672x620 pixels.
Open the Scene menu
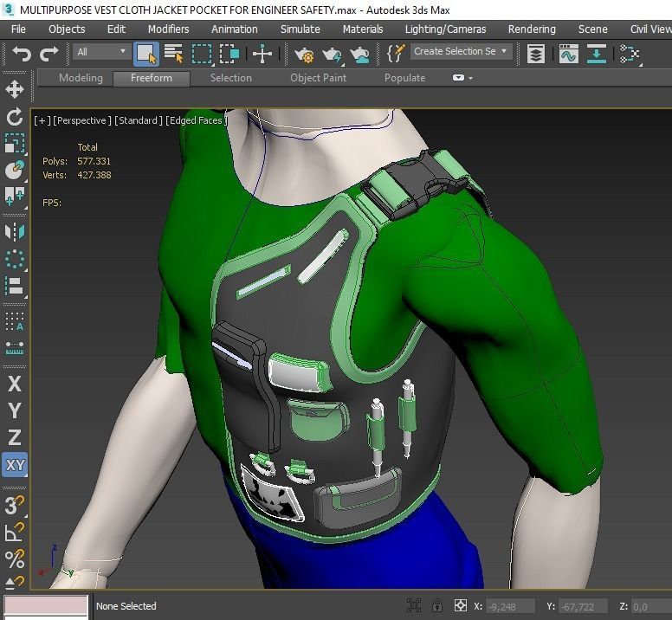pos(592,29)
